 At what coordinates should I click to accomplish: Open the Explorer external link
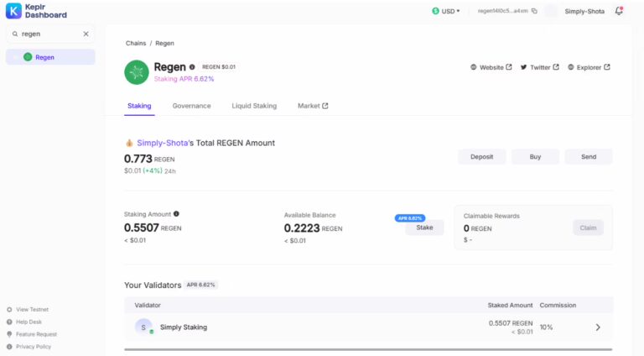[589, 67]
